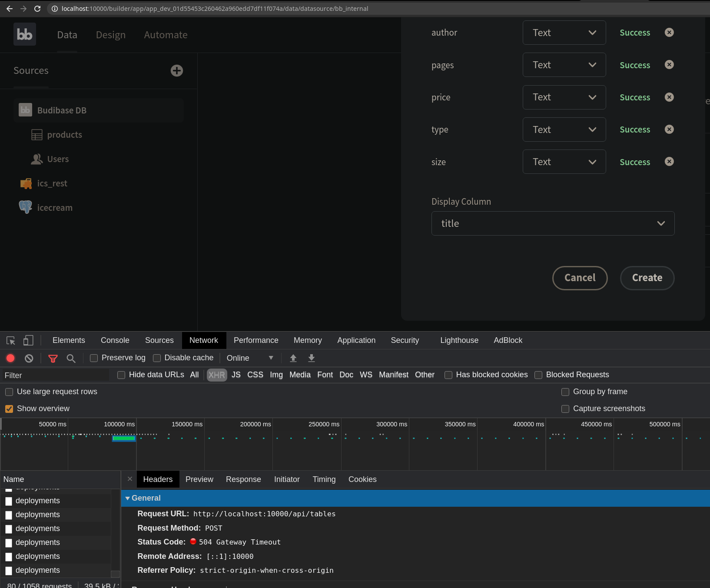Remove the type column with its X icon
Image resolution: width=710 pixels, height=588 pixels.
point(669,129)
